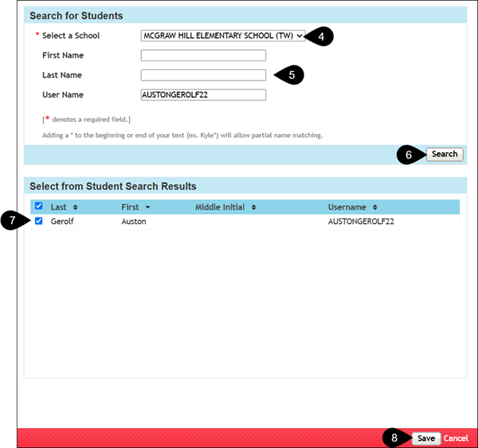Click the step 5 callout marker
Image resolution: width=478 pixels, height=448 pixels.
pyautogui.click(x=291, y=75)
